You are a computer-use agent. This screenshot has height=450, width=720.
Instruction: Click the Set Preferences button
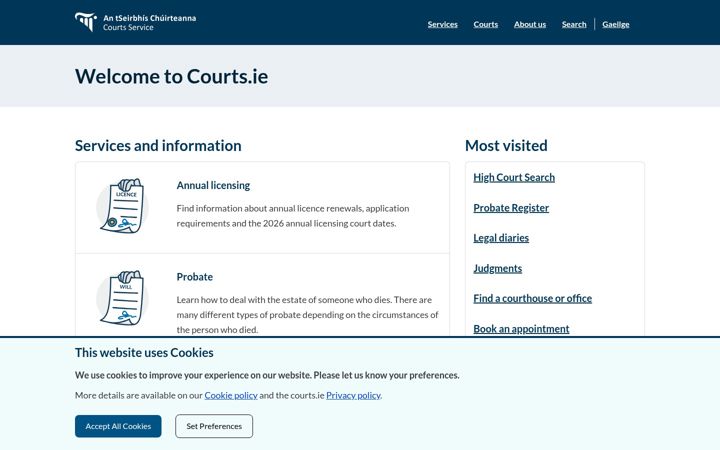pos(214,426)
